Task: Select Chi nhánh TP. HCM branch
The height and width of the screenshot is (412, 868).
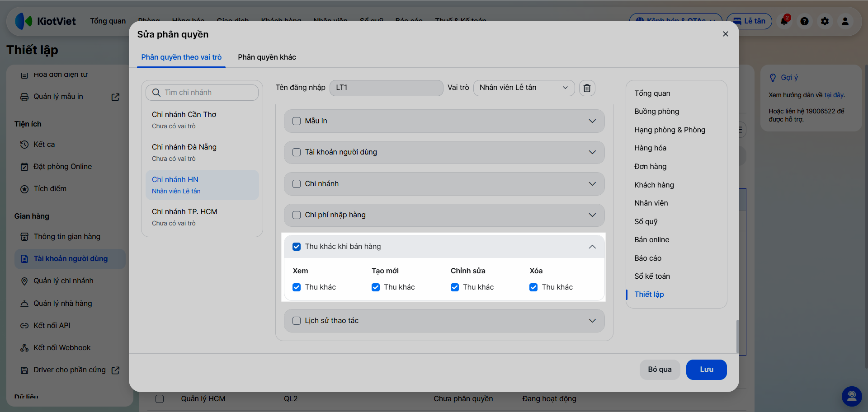Action: 202,217
